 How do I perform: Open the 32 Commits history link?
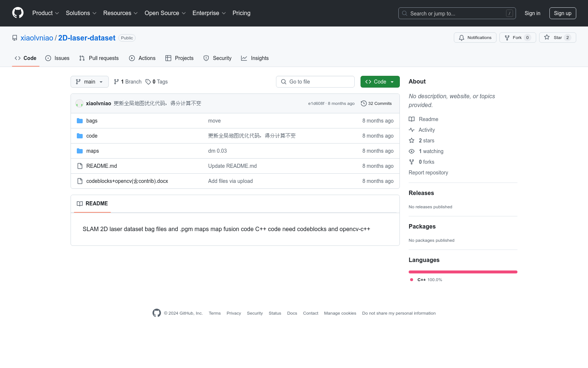click(x=376, y=103)
